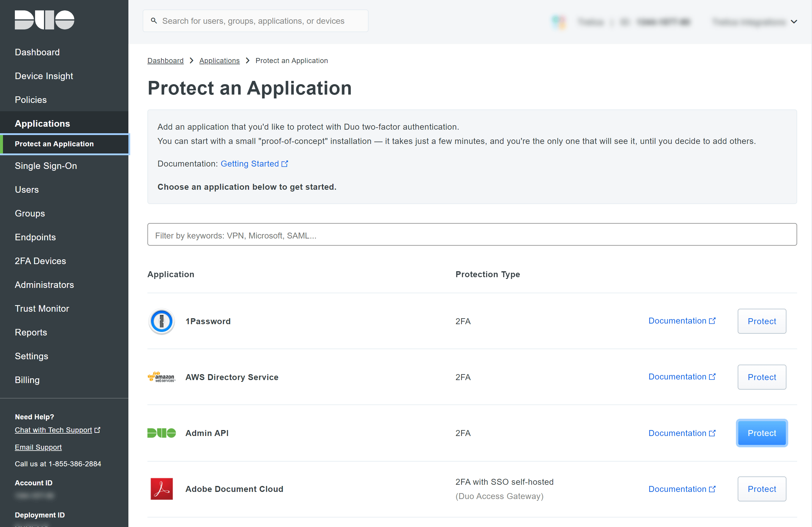Click Dashboard breadcrumb link
The image size is (812, 527).
pyautogui.click(x=165, y=60)
